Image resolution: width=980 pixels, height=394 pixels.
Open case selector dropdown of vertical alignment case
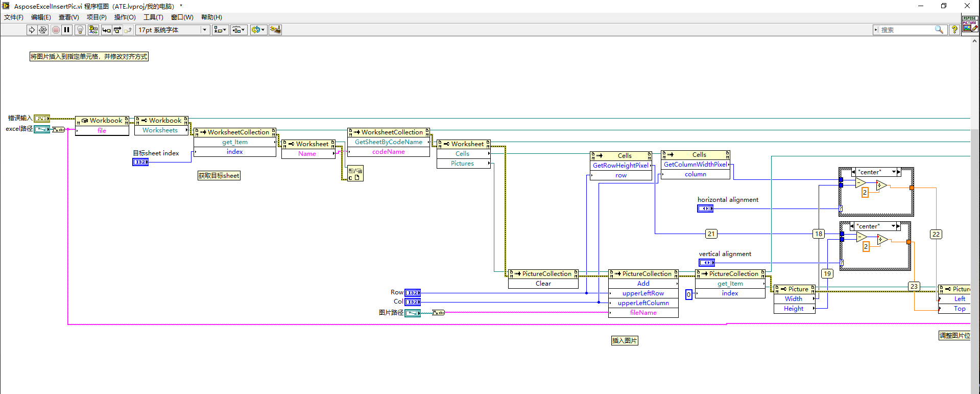[x=893, y=226]
